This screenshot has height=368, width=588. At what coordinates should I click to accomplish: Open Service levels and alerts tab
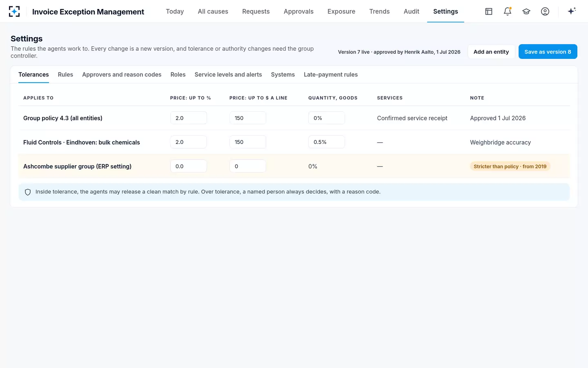click(228, 74)
